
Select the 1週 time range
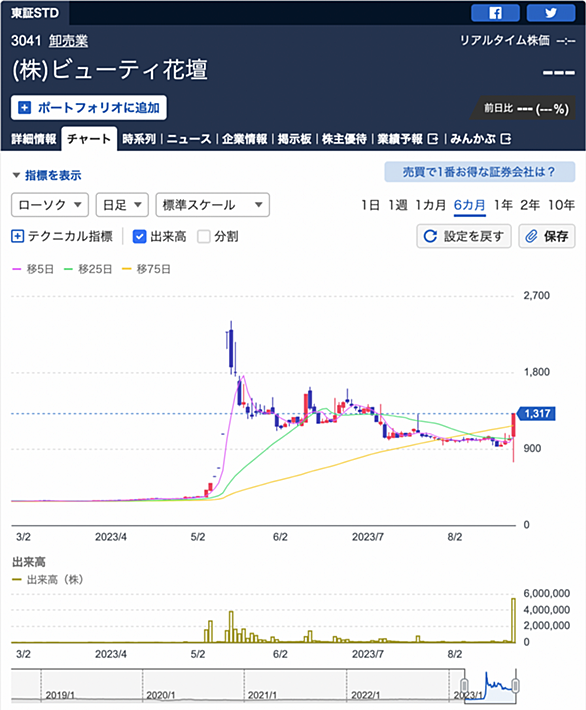398,205
